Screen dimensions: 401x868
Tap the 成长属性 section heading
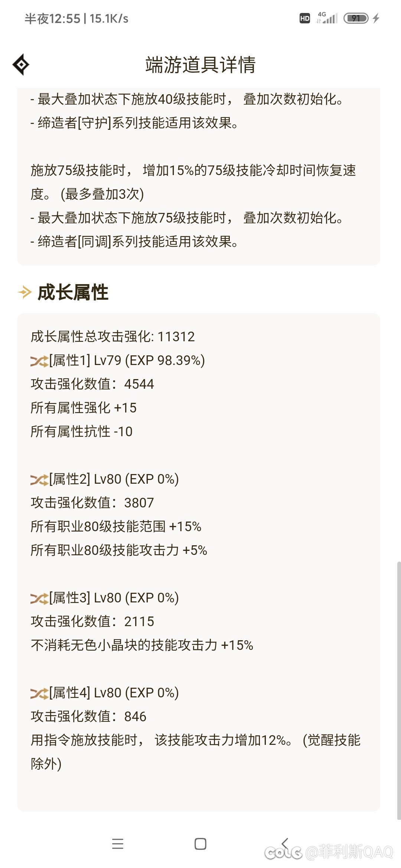point(73,292)
